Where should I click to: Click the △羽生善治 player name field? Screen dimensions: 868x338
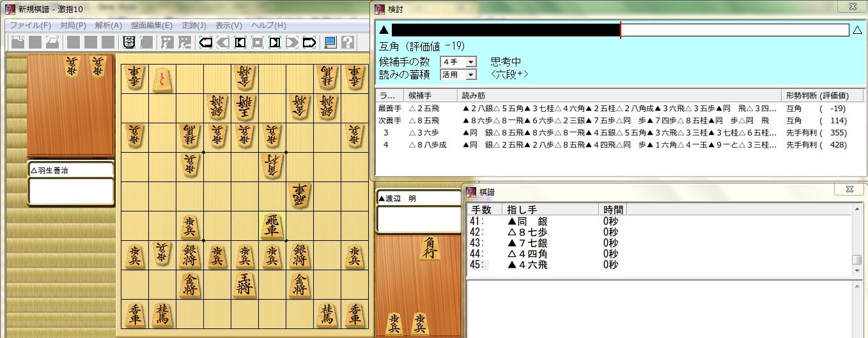71,170
